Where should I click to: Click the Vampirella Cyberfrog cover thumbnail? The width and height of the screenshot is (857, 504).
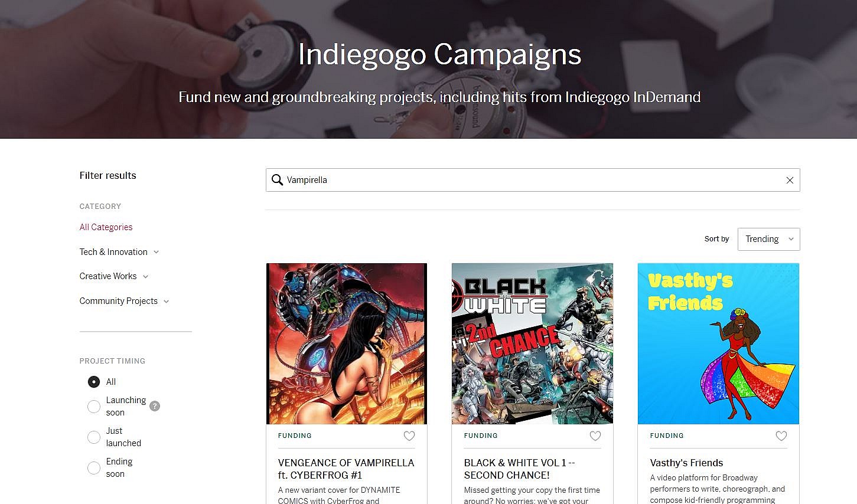coord(347,343)
